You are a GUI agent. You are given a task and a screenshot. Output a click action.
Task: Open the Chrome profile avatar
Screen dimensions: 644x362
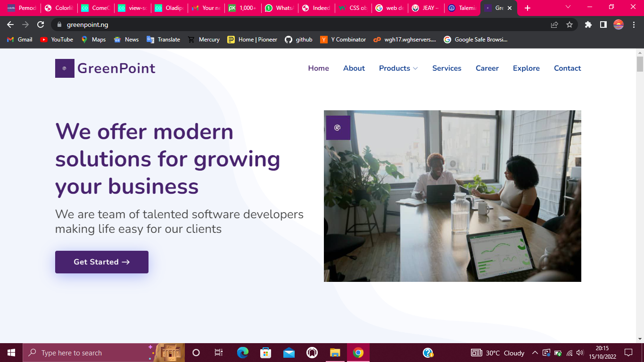point(618,25)
